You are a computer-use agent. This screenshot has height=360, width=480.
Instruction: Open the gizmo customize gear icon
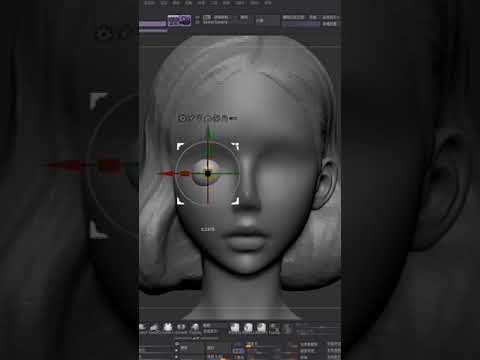[182, 118]
